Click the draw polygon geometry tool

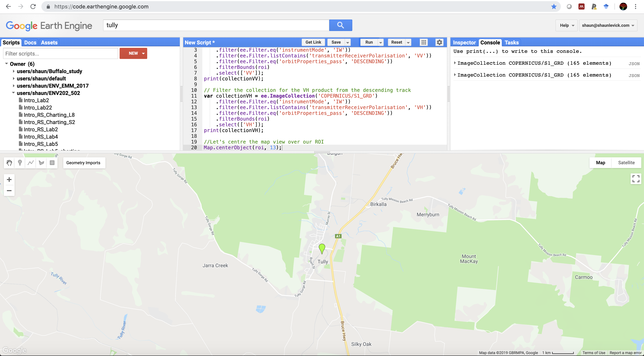click(41, 162)
